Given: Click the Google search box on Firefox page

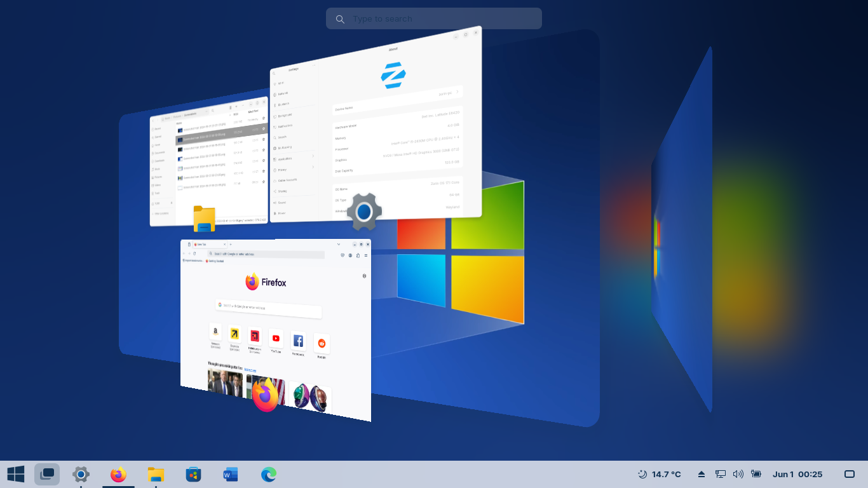Looking at the screenshot, I should pyautogui.click(x=269, y=309).
